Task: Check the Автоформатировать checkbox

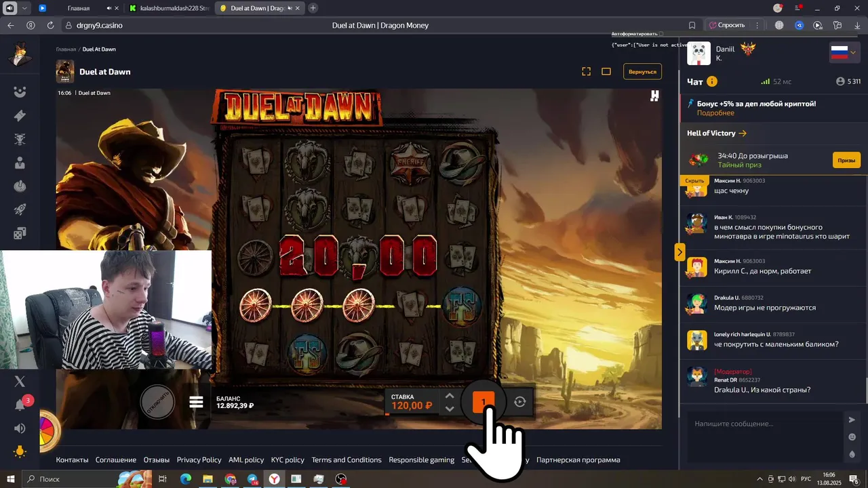Action: [661, 33]
